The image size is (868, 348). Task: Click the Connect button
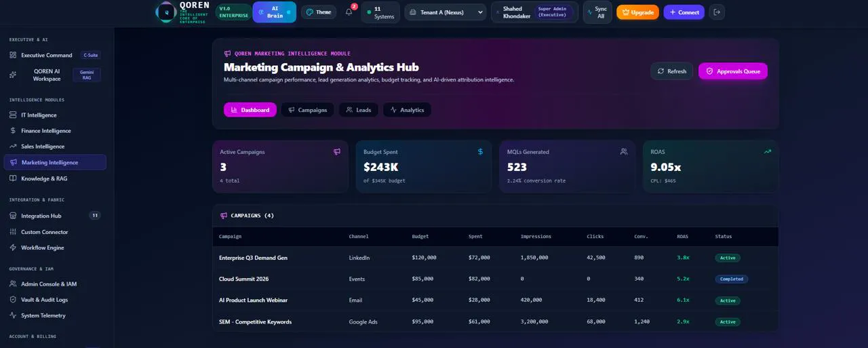[684, 12]
